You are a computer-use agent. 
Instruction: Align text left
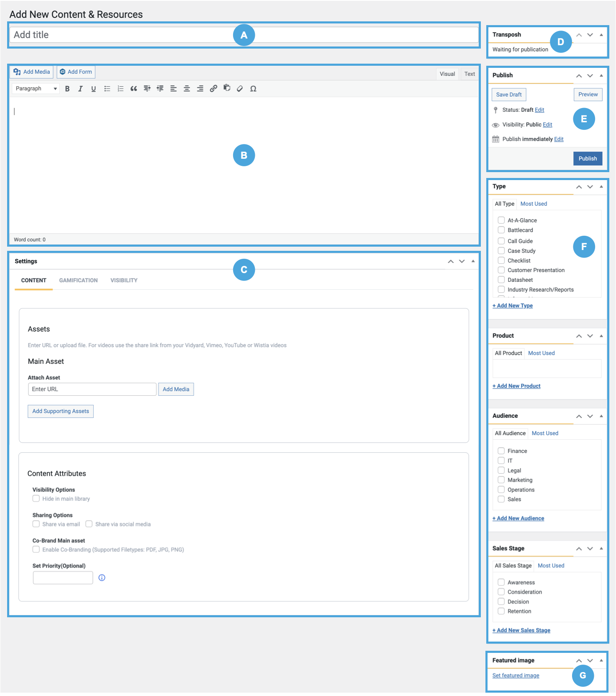click(173, 88)
